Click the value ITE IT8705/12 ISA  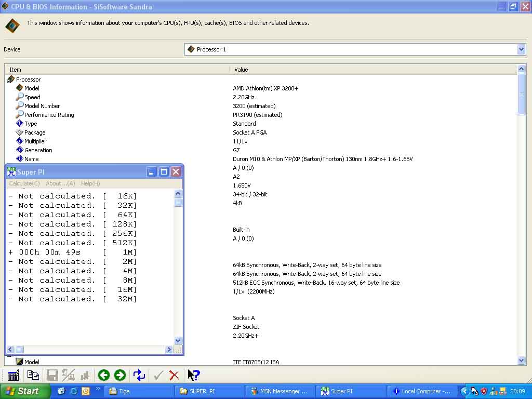[256, 362]
